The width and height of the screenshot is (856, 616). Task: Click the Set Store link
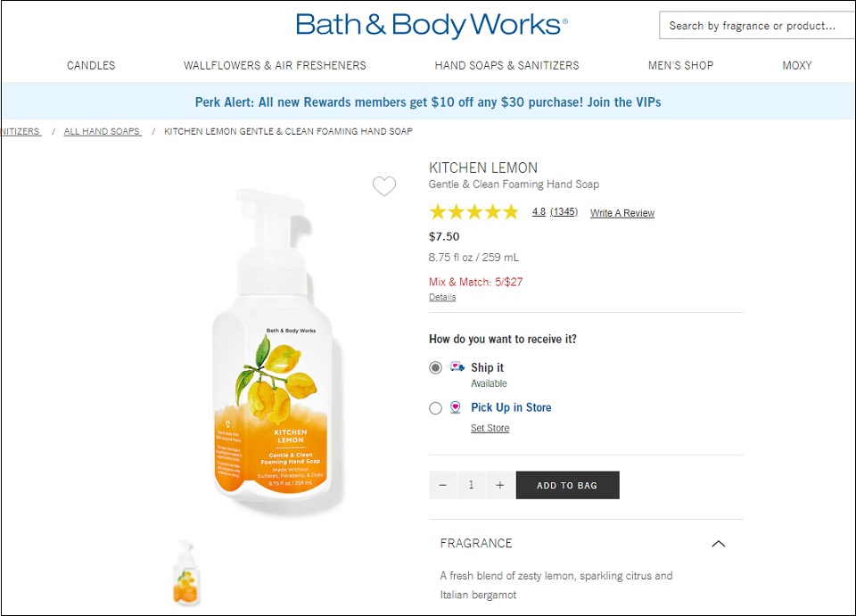pos(490,428)
